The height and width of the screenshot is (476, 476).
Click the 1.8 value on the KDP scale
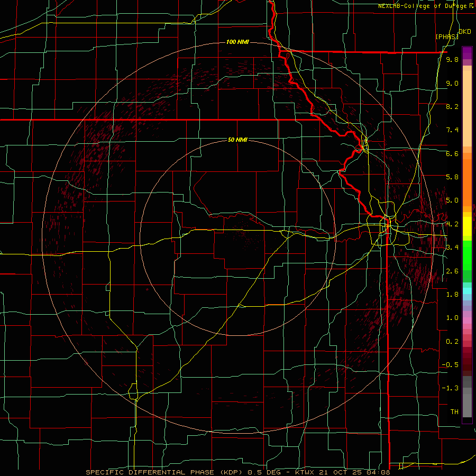tap(452, 295)
